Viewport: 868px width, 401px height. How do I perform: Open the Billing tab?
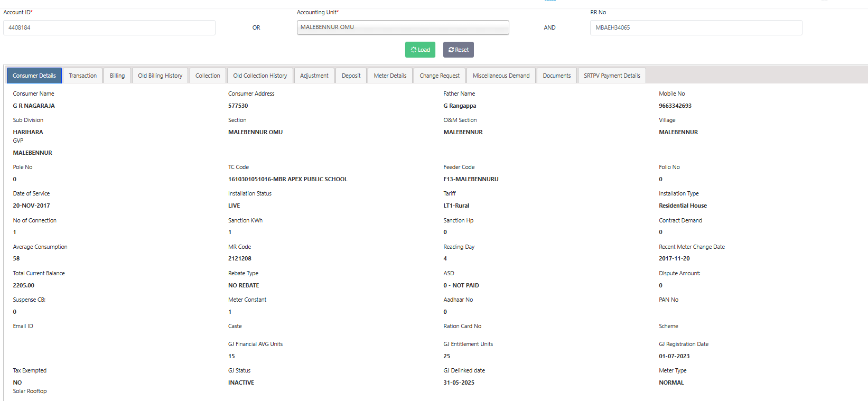tap(117, 76)
